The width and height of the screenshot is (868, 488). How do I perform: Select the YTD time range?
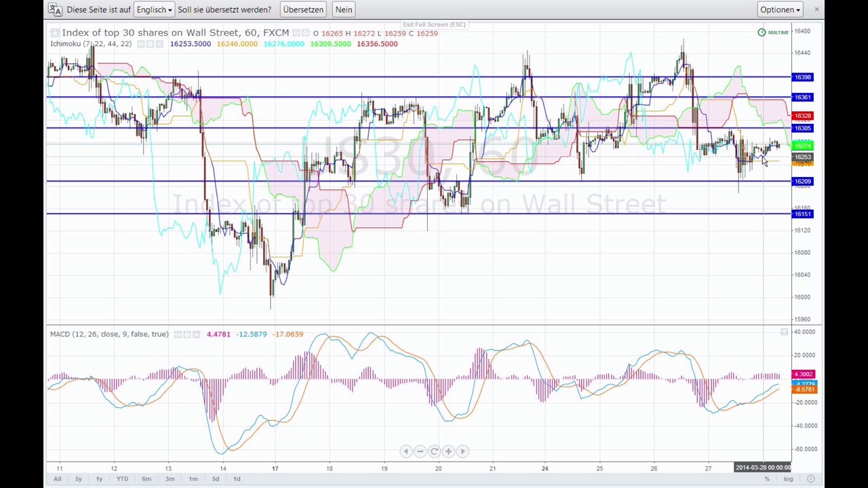tap(122, 479)
